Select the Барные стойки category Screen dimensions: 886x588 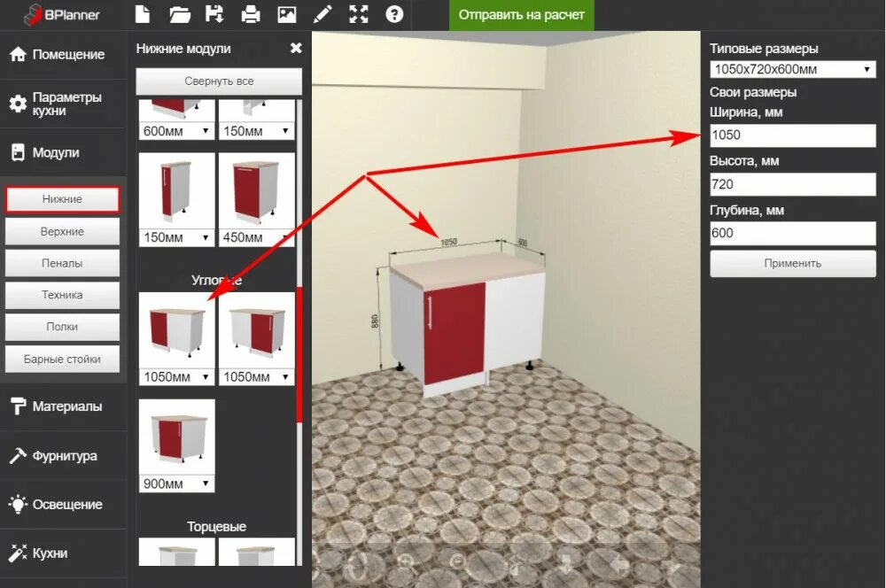[x=62, y=360]
